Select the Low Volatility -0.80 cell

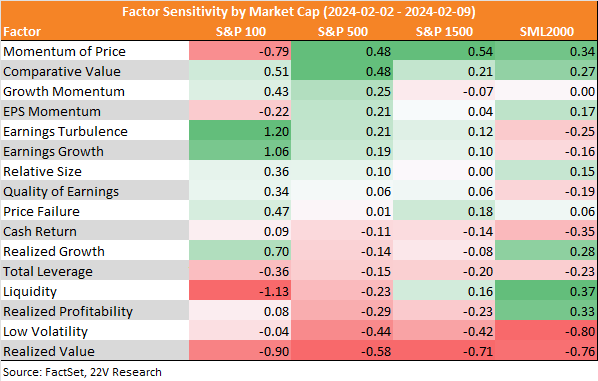[546, 330]
